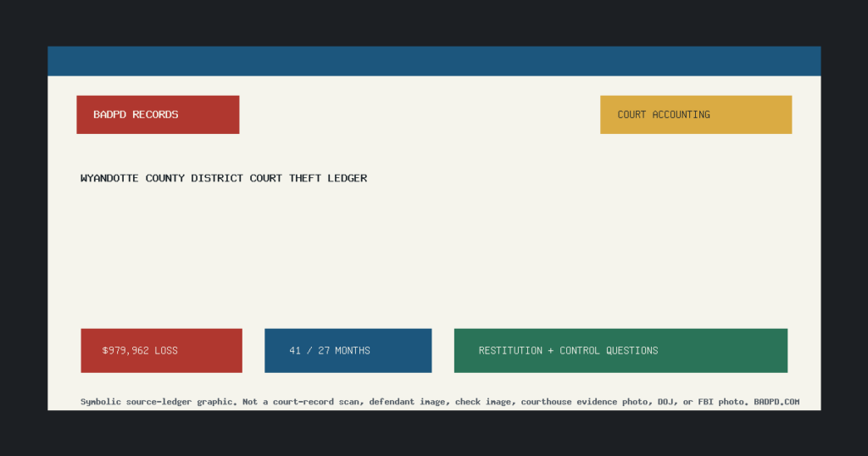Click the words THEFT LEDGER in heading

coord(328,178)
